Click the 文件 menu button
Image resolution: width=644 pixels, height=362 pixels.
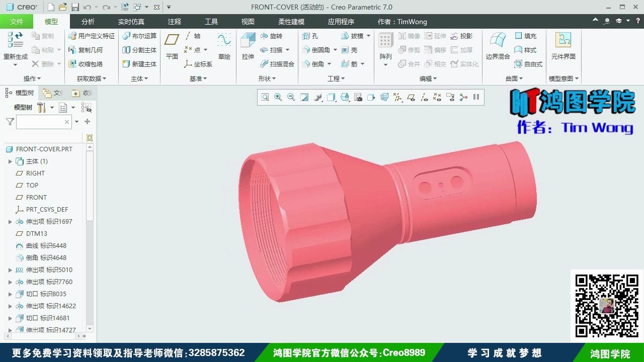pyautogui.click(x=17, y=21)
